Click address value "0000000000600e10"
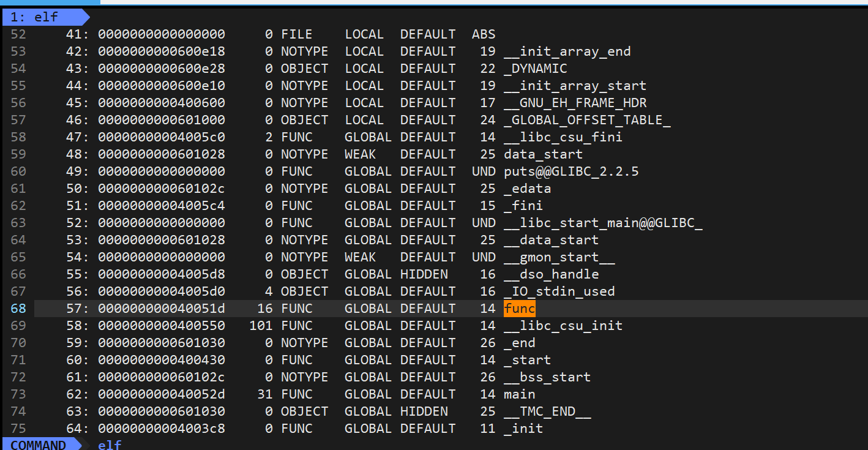The width and height of the screenshot is (868, 450). tap(162, 86)
